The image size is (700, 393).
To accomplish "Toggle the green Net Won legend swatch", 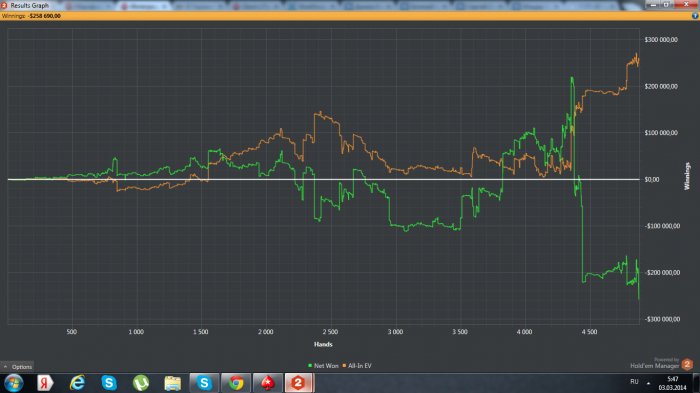I will 310,366.
